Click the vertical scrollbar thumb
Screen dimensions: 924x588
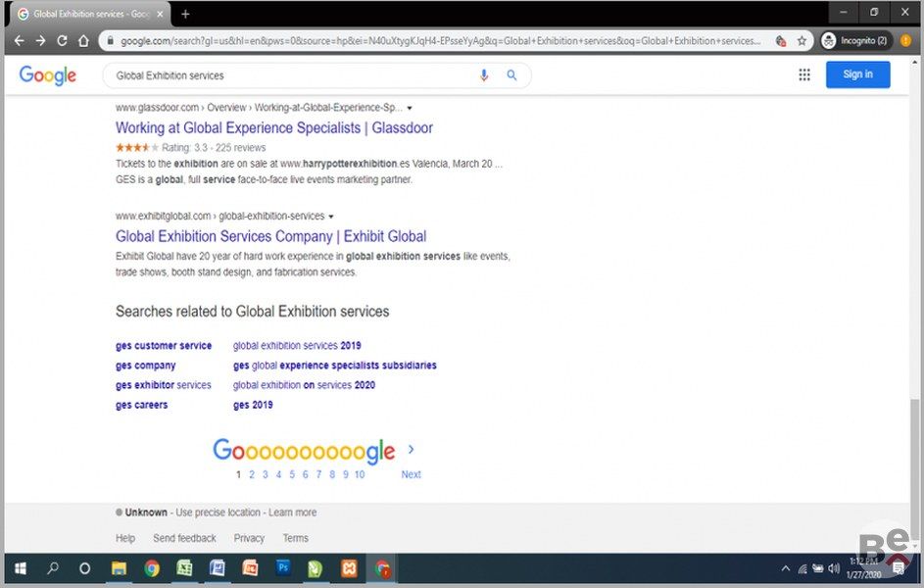[x=914, y=451]
